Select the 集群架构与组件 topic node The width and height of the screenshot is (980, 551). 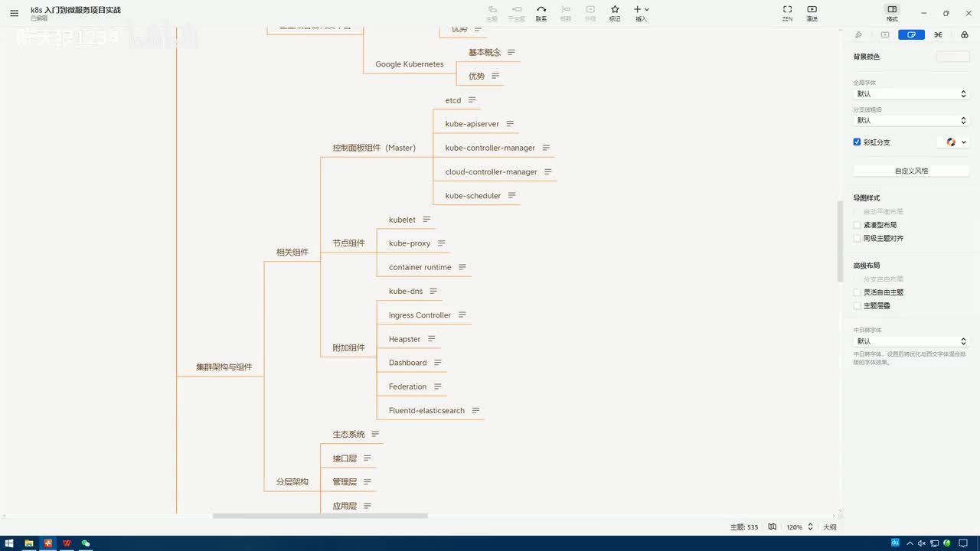click(224, 367)
